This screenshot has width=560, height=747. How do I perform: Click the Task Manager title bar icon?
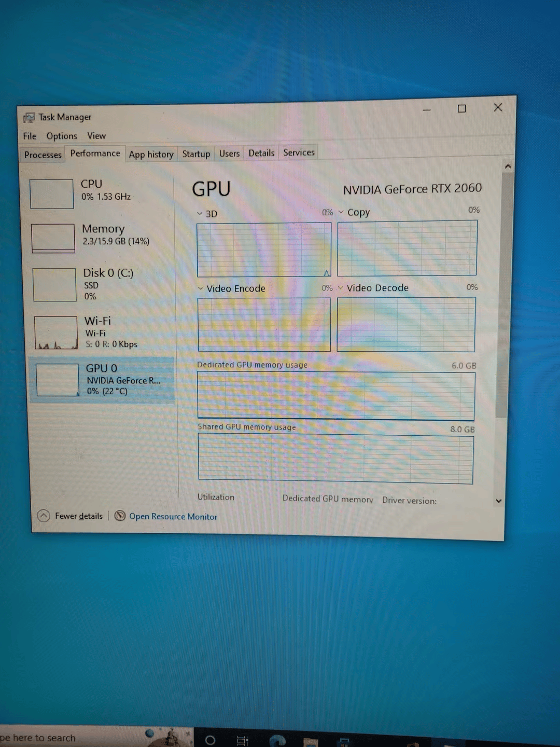click(29, 118)
